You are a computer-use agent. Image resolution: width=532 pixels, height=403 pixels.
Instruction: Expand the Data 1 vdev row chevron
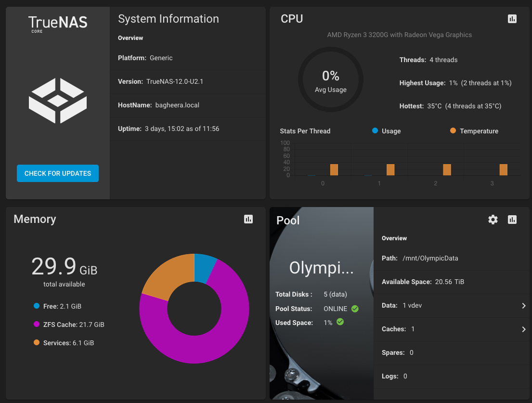[524, 306]
